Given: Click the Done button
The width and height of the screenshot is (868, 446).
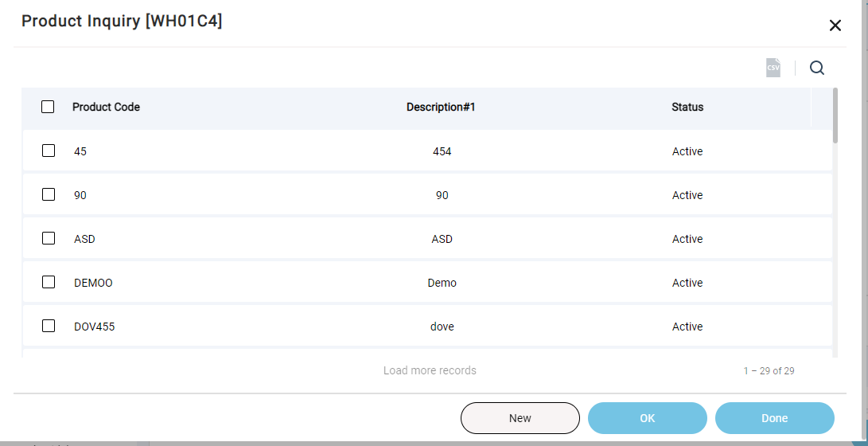Looking at the screenshot, I should coord(774,418).
